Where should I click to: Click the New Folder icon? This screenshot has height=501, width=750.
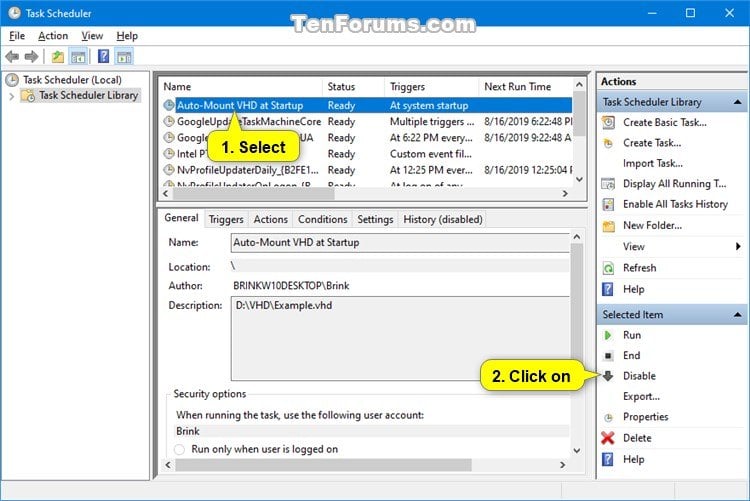[608, 226]
